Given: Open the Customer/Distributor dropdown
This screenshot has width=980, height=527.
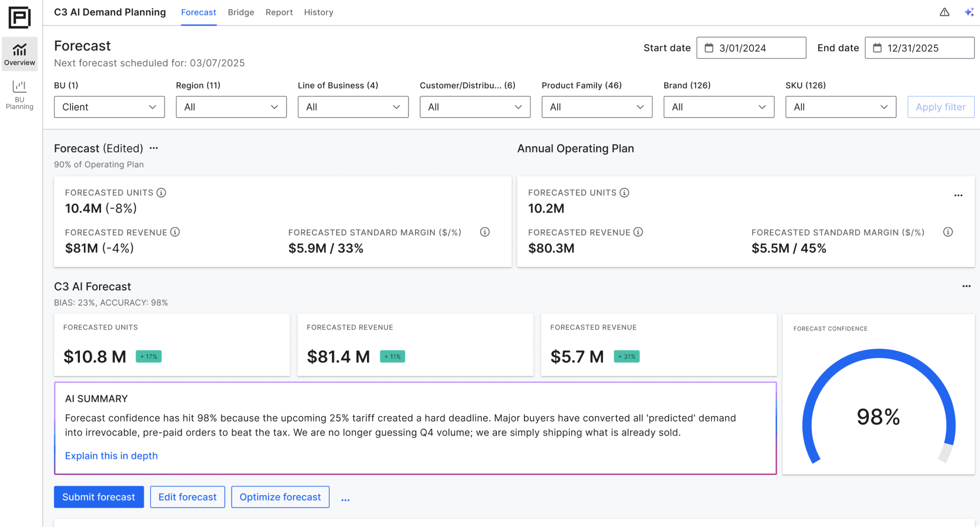Looking at the screenshot, I should coord(475,107).
